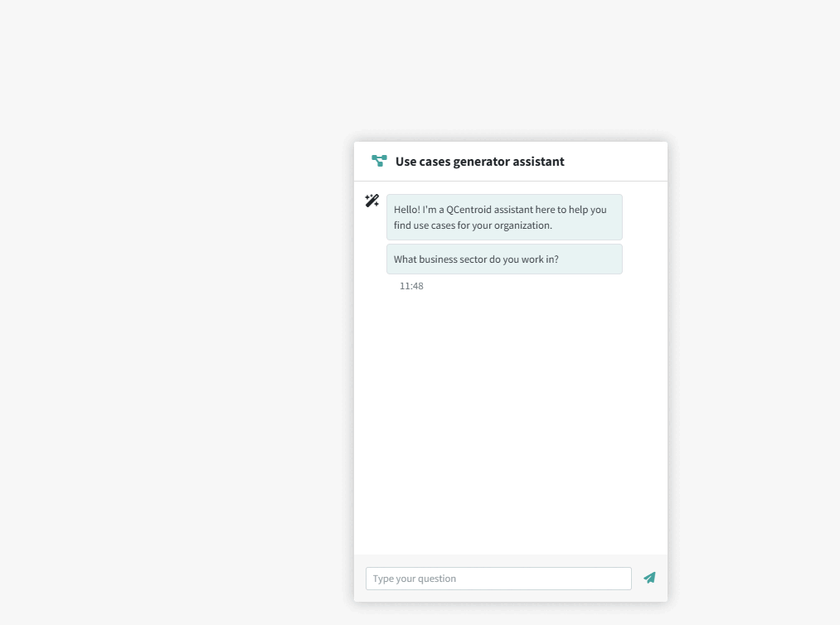840x625 pixels.
Task: Click the "Use cases generator assistant" title
Action: (x=479, y=162)
